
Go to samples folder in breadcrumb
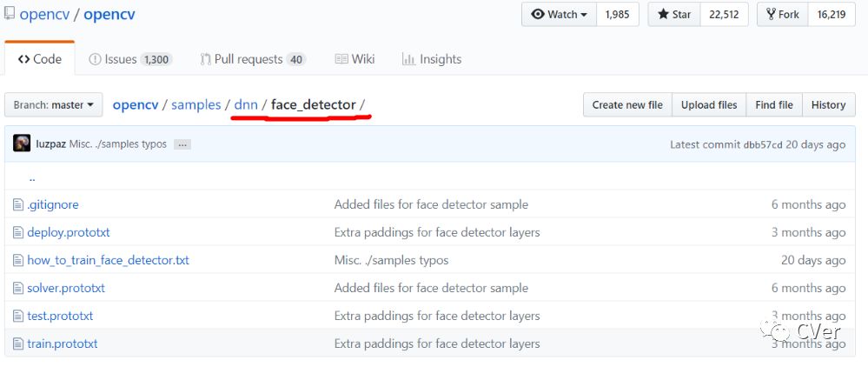pyautogui.click(x=196, y=104)
